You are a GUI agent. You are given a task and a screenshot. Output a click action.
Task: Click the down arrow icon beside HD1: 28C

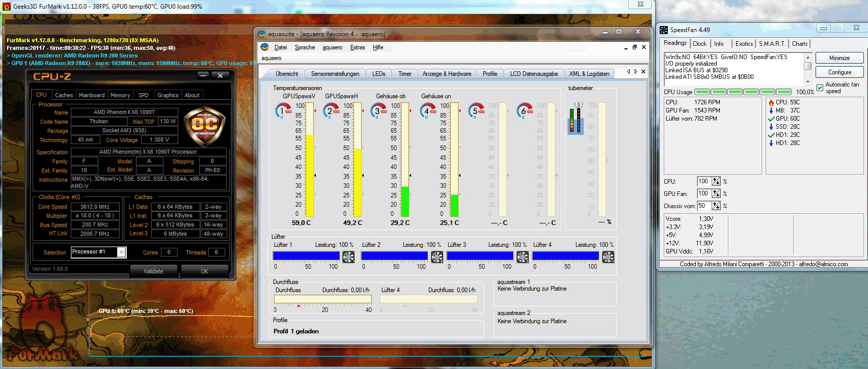(771, 143)
